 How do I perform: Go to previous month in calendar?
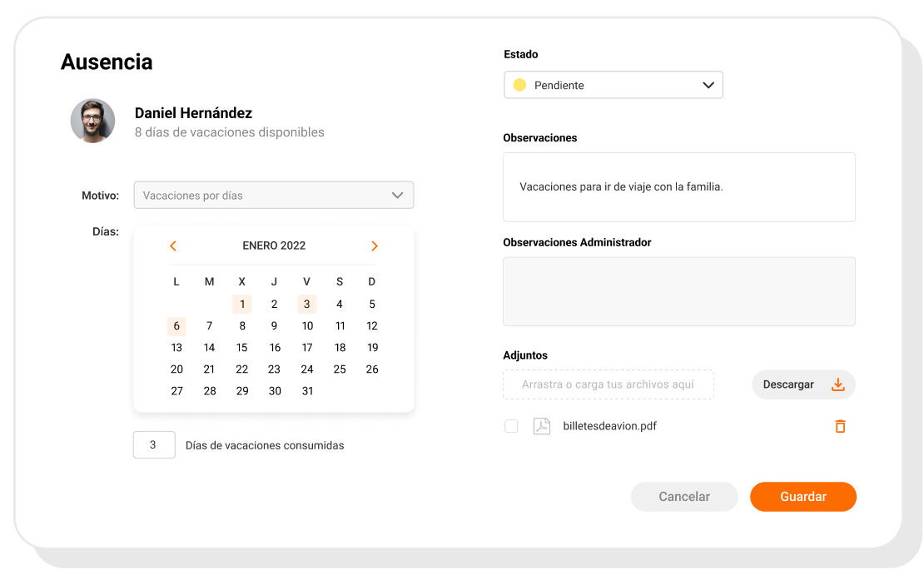(173, 245)
